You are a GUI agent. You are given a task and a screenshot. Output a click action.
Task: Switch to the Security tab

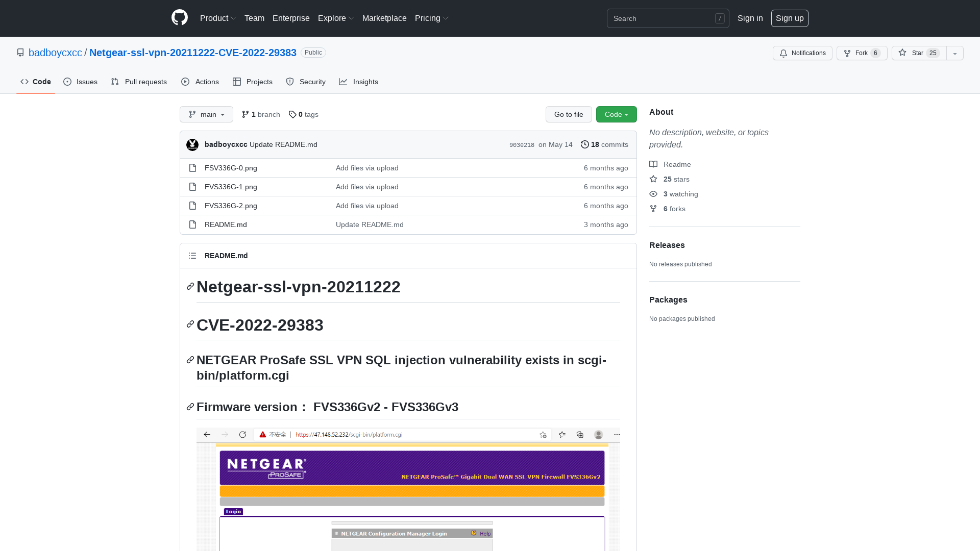(x=306, y=82)
